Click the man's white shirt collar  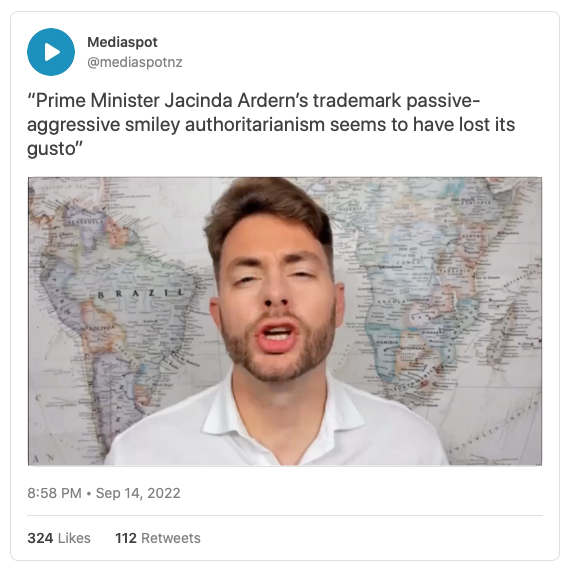click(283, 409)
